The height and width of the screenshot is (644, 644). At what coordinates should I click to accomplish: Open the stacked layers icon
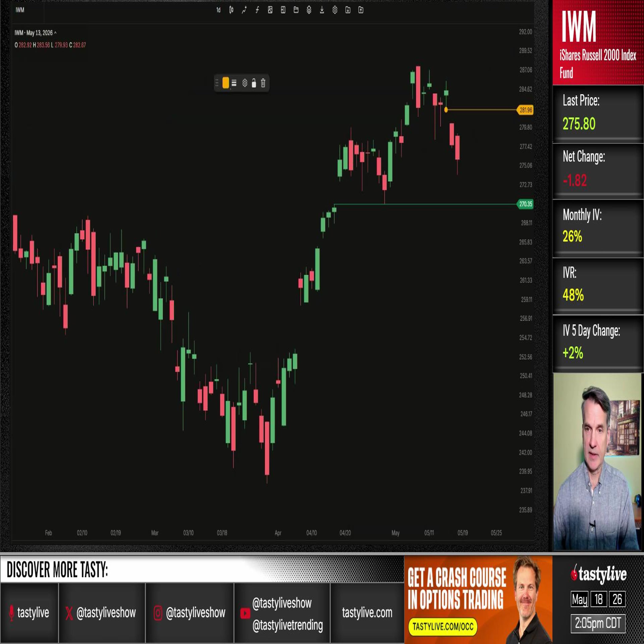click(x=309, y=10)
